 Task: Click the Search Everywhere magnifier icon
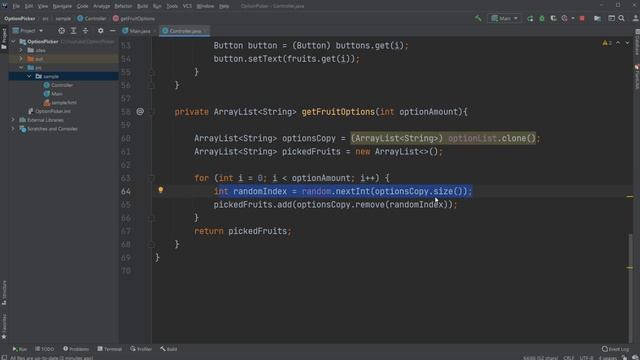click(622, 18)
